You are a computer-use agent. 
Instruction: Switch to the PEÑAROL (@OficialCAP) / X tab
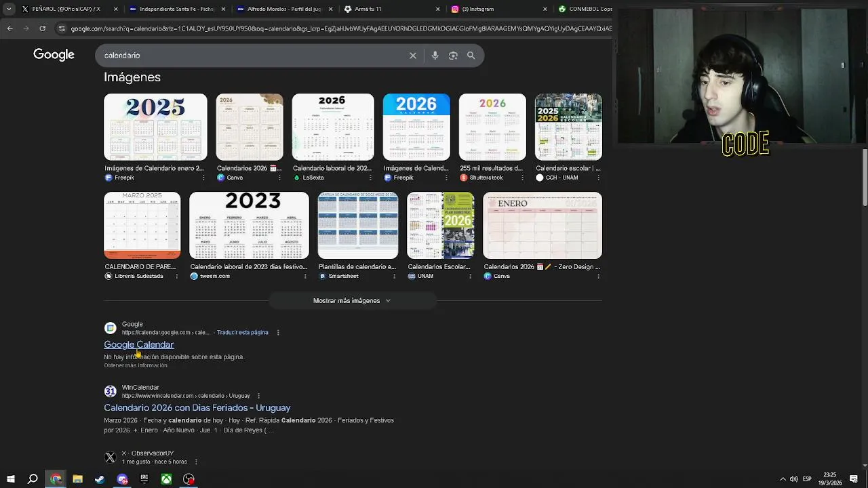[66, 9]
